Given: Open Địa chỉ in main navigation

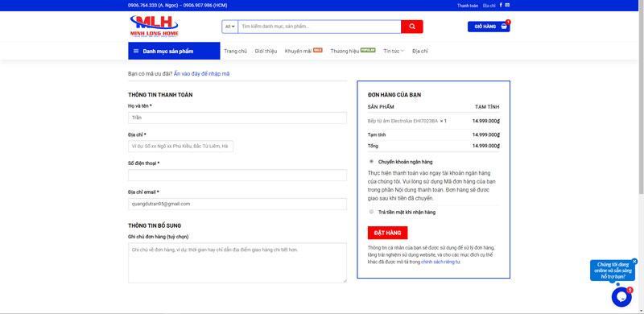Looking at the screenshot, I should point(420,51).
